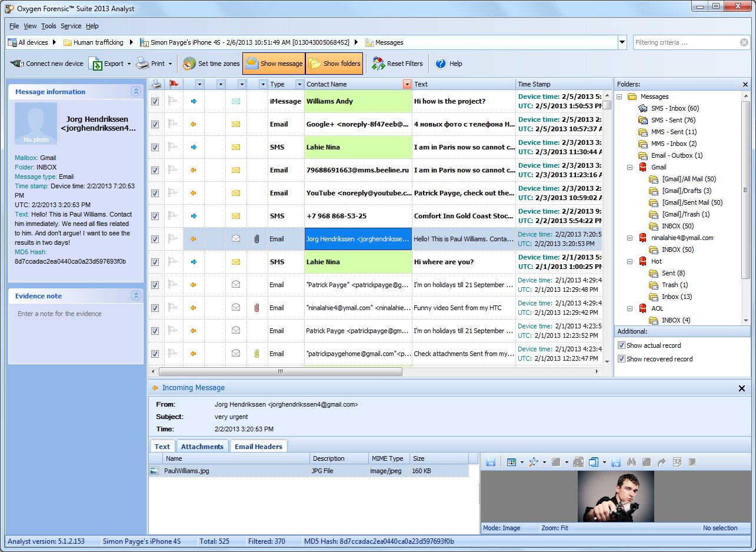Collapse the Gmail folder tree node
756x552 pixels.
(x=630, y=167)
